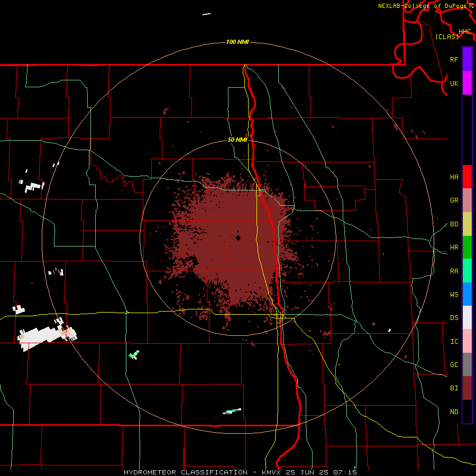This screenshot has height=476, width=476.
Task: Click the 'RA' legend label
Action: 454,271
